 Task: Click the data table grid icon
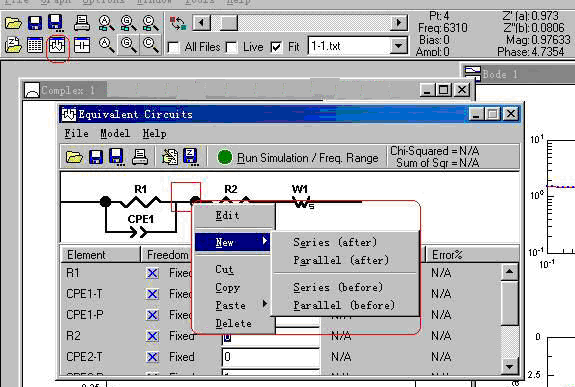pos(35,45)
